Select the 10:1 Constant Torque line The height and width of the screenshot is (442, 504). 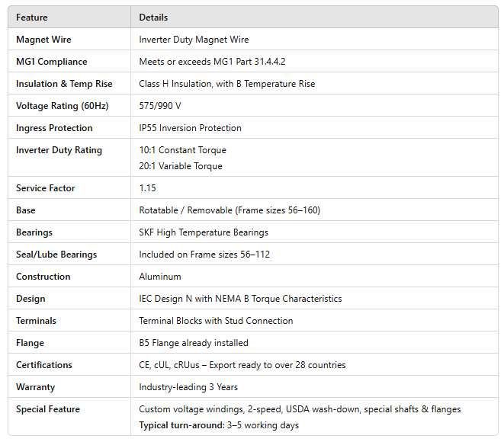tap(182, 150)
